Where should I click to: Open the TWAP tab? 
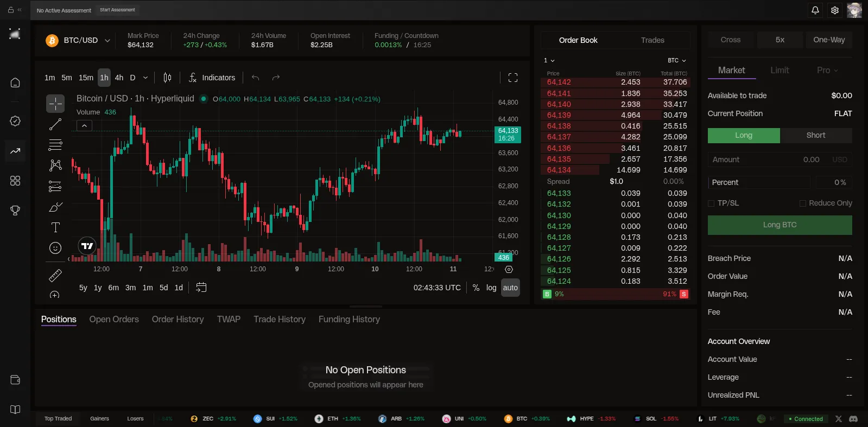229,320
